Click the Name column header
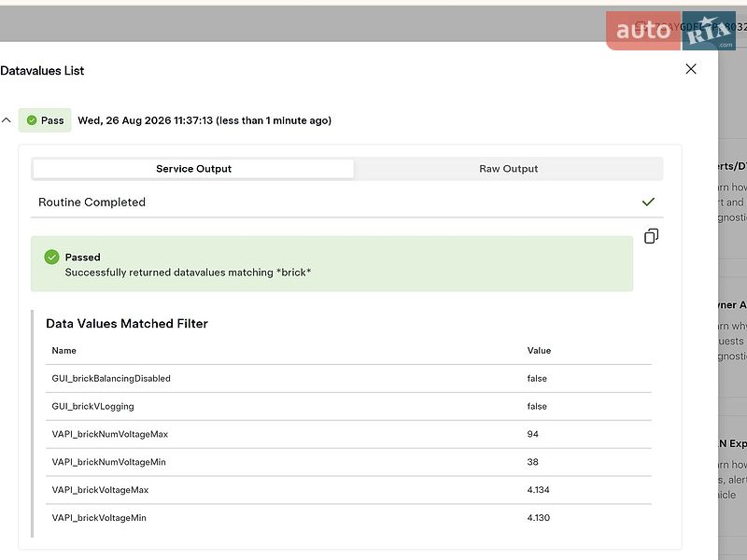This screenshot has height=560, width=747. [63, 351]
